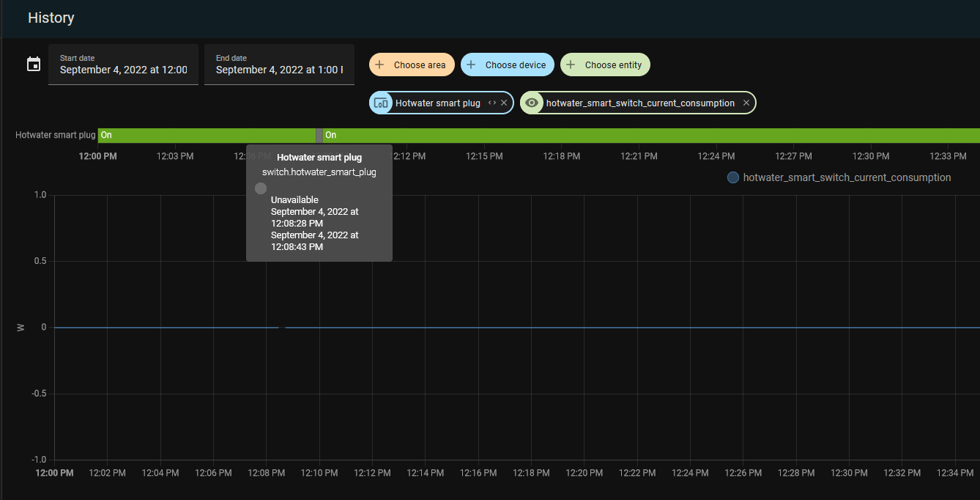
Task: Toggle entity visibility using the eye chip icon
Action: coord(531,103)
